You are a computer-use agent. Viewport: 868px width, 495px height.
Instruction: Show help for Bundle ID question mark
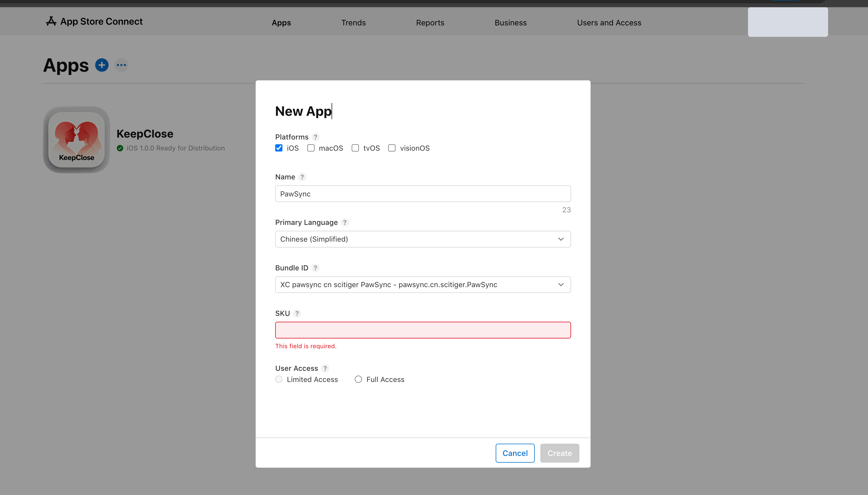click(315, 268)
